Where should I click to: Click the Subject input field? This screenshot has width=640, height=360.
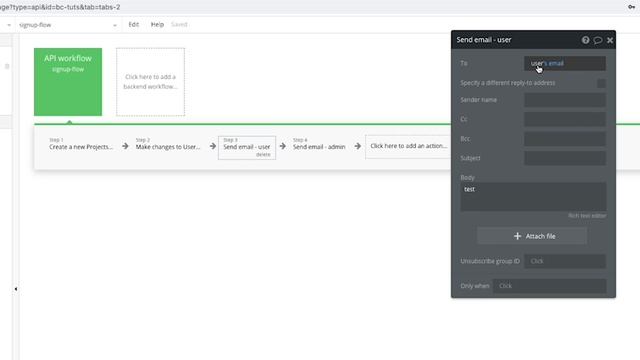[565, 158]
